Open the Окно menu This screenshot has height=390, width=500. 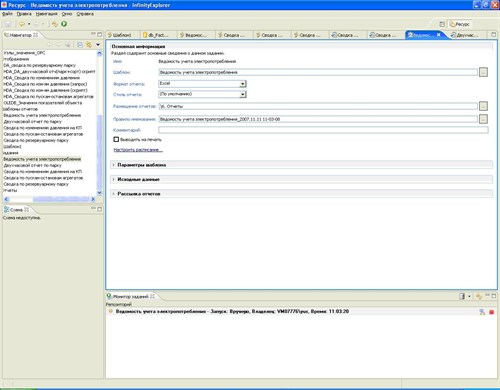point(67,14)
